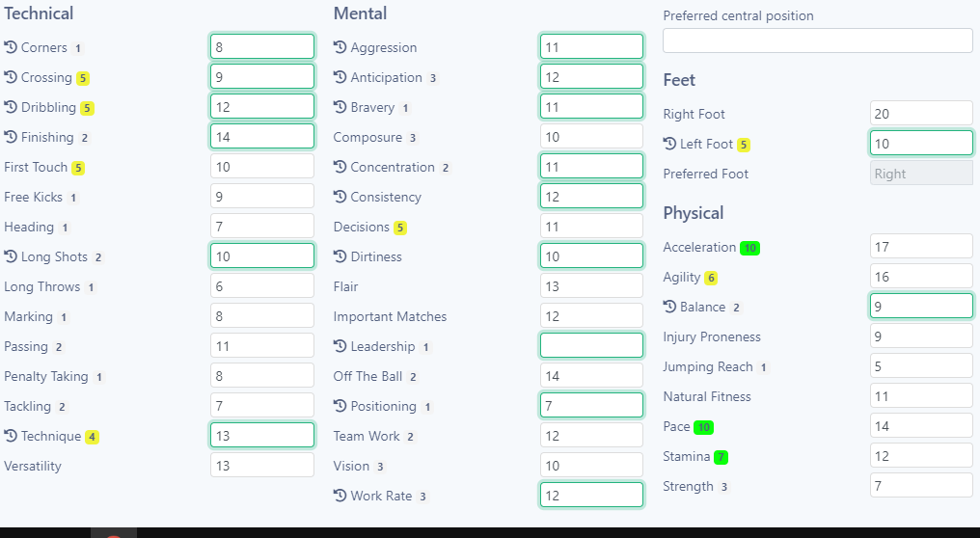Click the yellow 5 badge beside Decisions
This screenshot has height=538, width=980.
point(400,228)
